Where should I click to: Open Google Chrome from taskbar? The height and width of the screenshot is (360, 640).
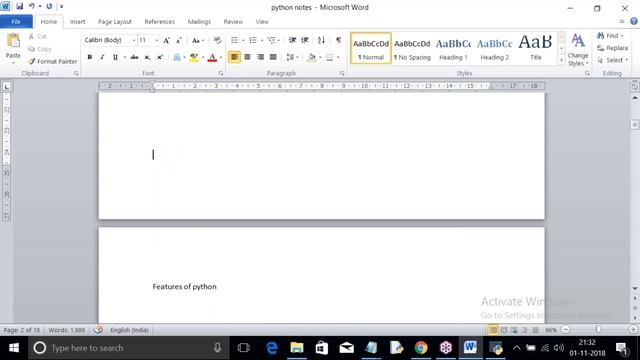coord(420,348)
